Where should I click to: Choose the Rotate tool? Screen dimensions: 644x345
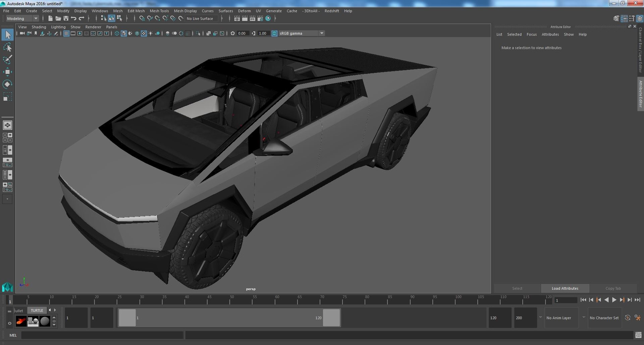pos(7,84)
